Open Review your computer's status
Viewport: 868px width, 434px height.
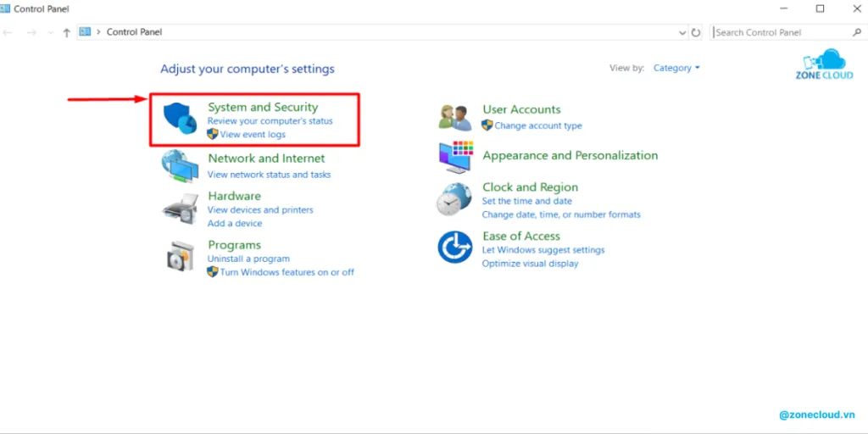[x=270, y=120]
